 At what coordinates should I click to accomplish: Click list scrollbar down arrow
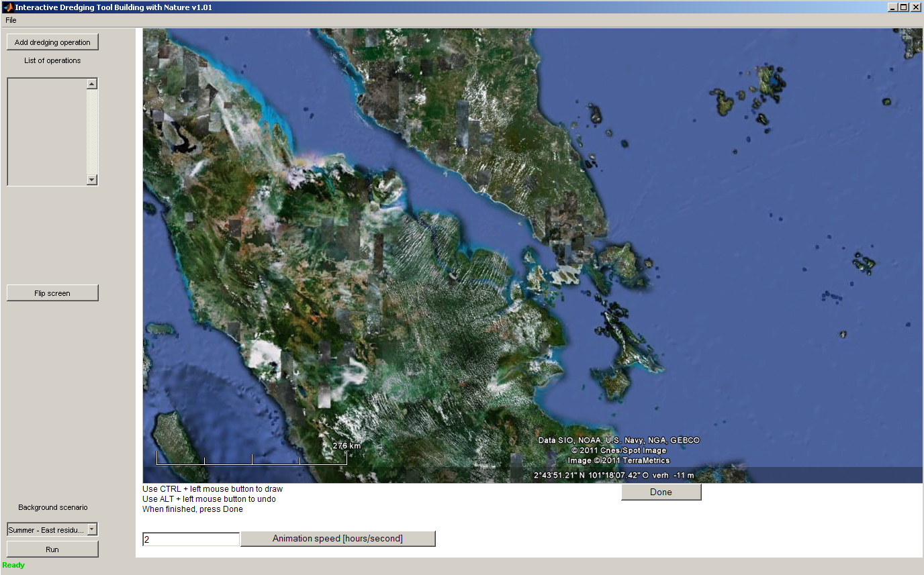(x=92, y=180)
